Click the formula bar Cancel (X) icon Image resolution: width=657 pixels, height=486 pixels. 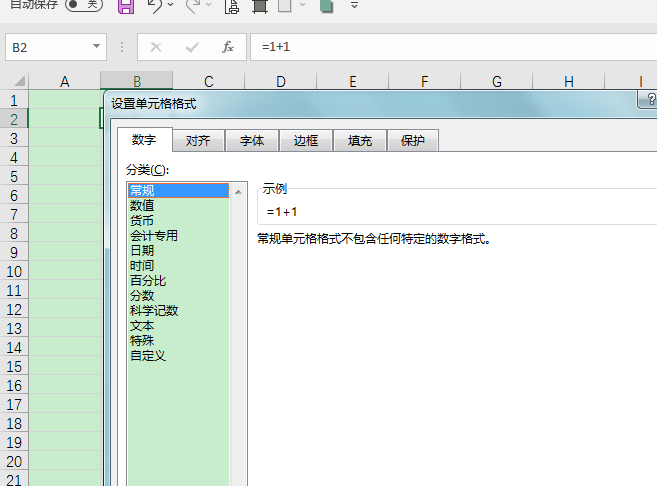(x=156, y=47)
